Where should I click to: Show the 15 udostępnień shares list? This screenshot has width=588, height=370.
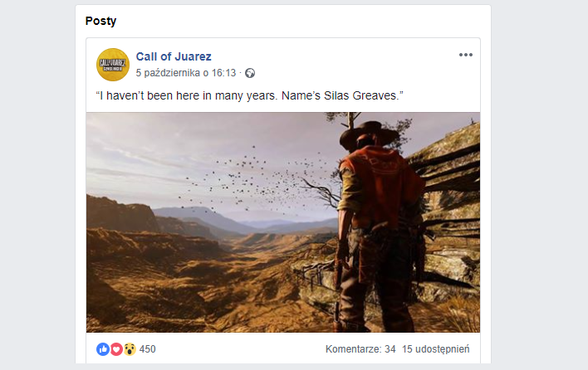(436, 349)
